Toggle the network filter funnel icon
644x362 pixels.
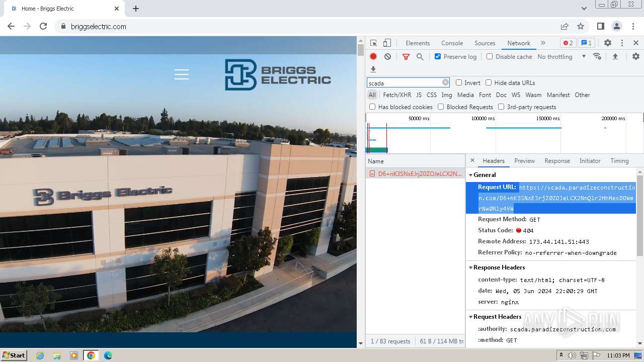pyautogui.click(x=406, y=57)
